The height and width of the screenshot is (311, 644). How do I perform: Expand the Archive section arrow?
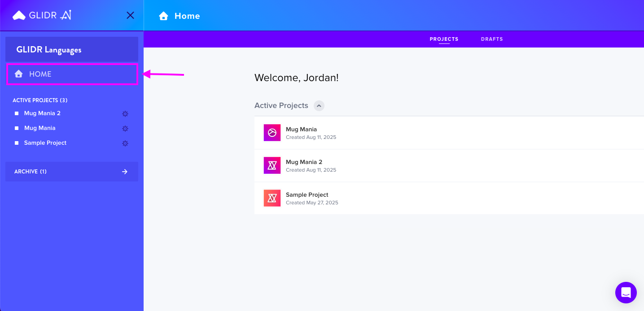click(125, 172)
